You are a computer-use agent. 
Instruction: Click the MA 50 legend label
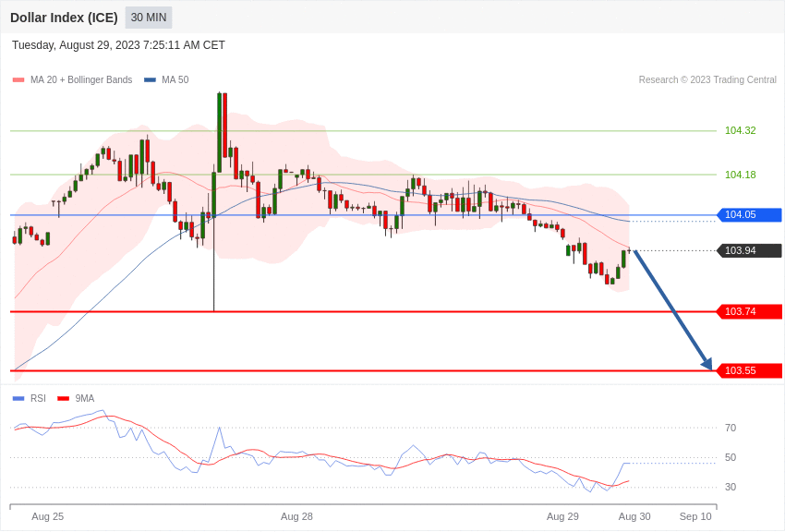[x=175, y=80]
